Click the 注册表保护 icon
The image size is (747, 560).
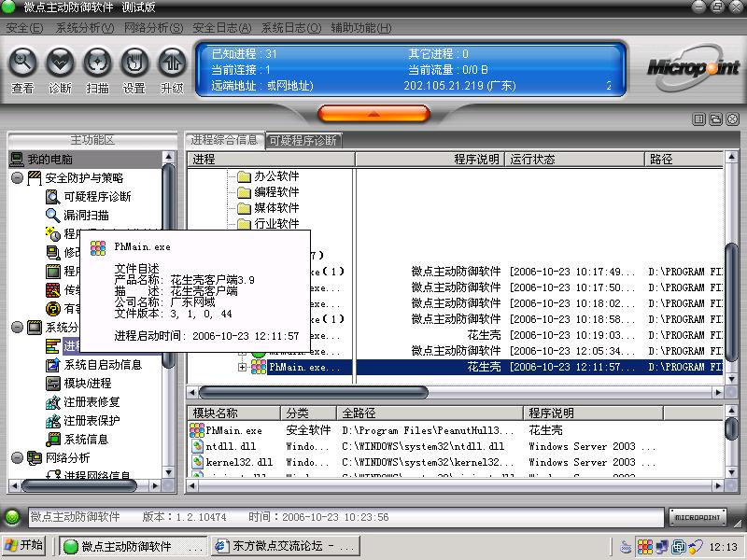coord(52,421)
